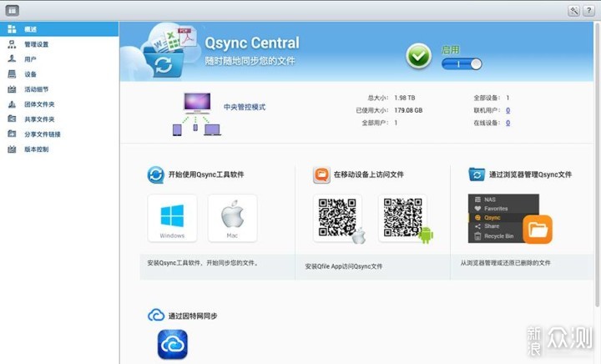Screen dimensions: 601x364
Task: Click the orange File Station folder icon
Action: tap(538, 230)
